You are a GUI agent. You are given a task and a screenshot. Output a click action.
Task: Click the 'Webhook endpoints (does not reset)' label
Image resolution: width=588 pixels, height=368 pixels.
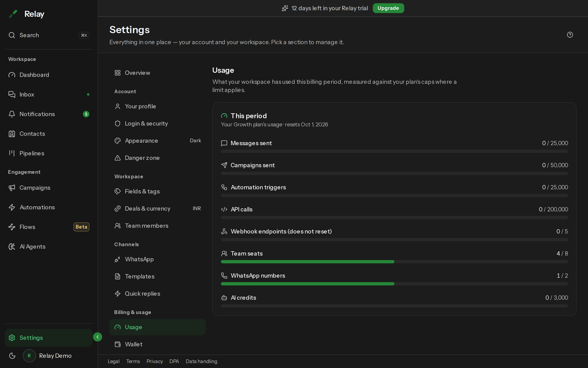click(281, 231)
